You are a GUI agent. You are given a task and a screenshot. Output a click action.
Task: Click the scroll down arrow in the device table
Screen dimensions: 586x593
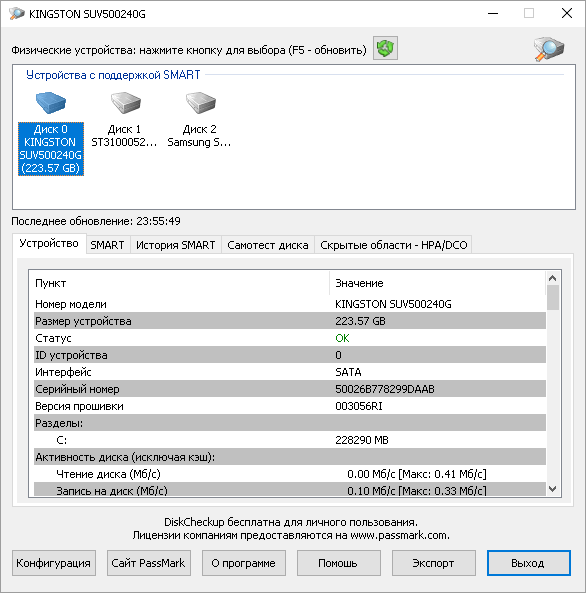(552, 489)
